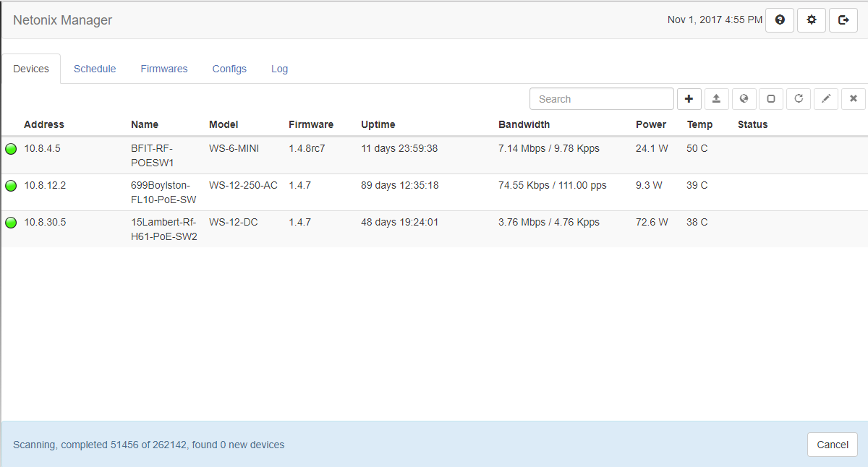
Task: Click the logout arrow icon
Action: pyautogui.click(x=843, y=20)
